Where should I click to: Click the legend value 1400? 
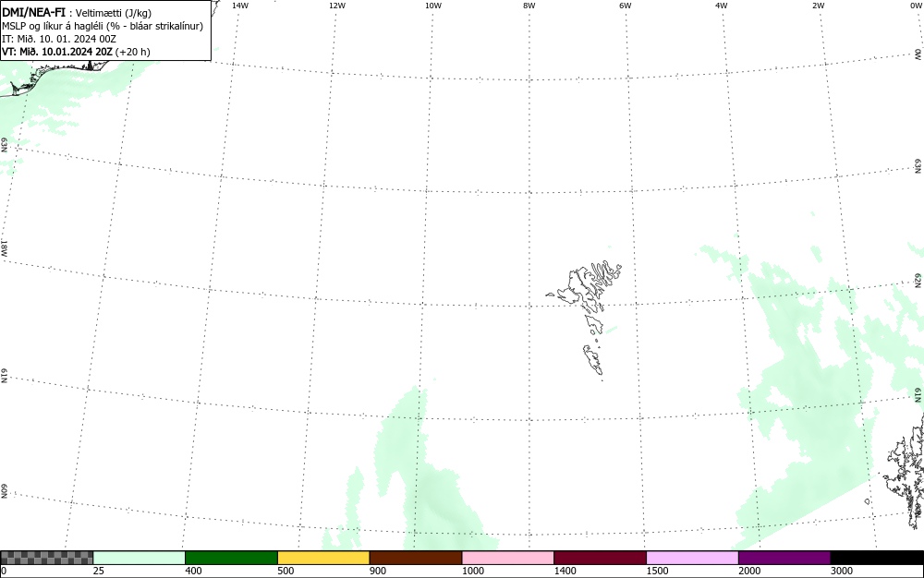565,571
